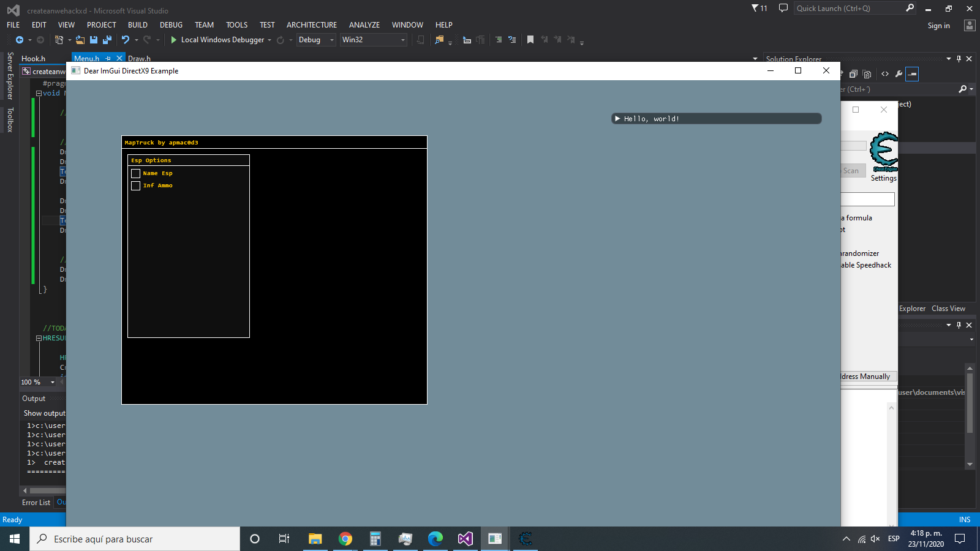Start debugging with the green play icon

tap(174, 40)
